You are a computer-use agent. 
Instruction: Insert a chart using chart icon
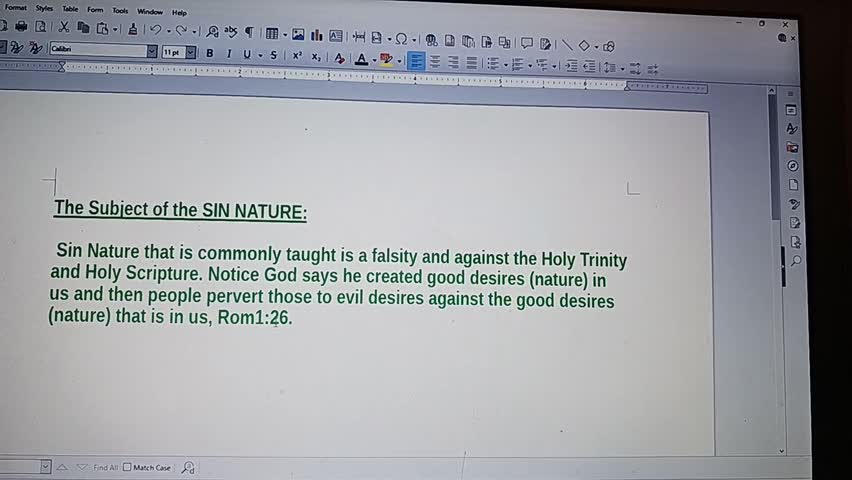315,36
